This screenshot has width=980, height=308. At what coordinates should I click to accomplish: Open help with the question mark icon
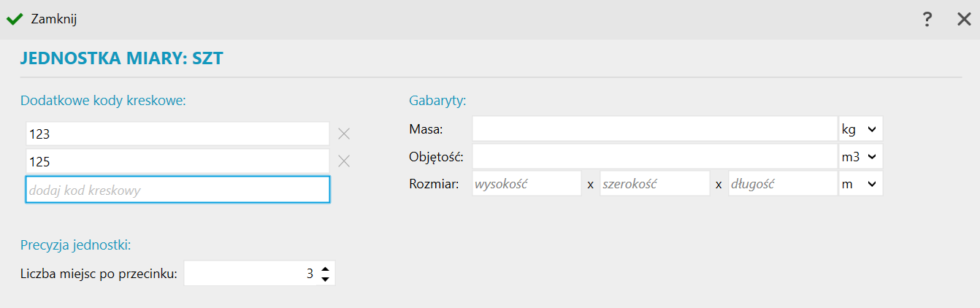pos(927,20)
